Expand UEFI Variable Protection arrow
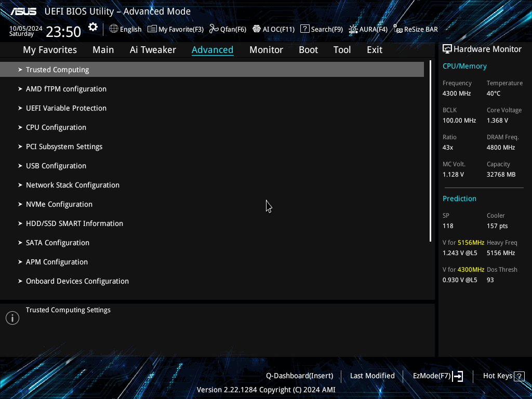532x399 pixels. [x=20, y=108]
